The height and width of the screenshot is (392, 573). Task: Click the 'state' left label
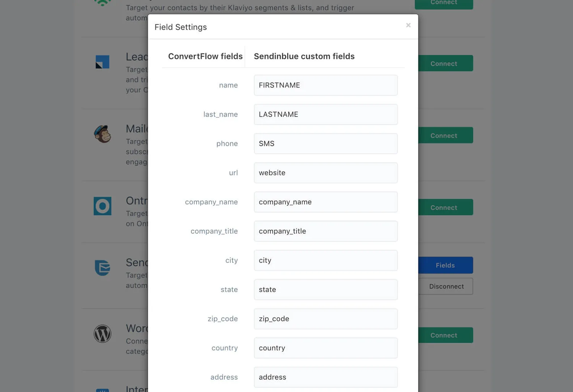(229, 290)
